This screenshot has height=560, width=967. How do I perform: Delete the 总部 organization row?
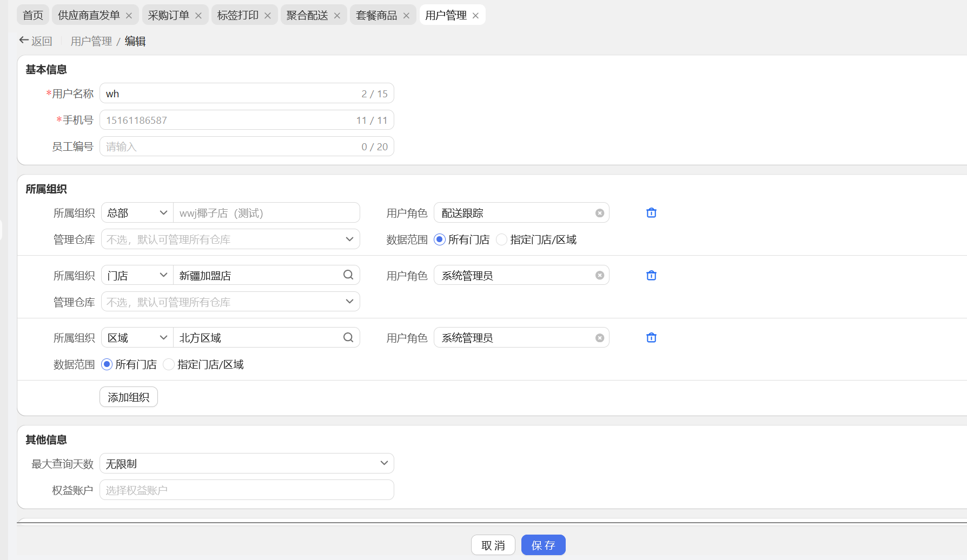(651, 213)
